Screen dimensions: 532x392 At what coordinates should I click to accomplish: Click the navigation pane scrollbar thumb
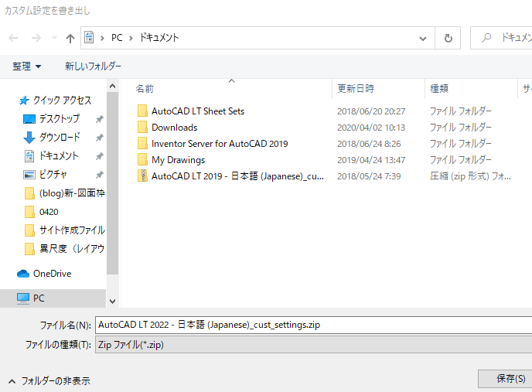[x=112, y=183]
